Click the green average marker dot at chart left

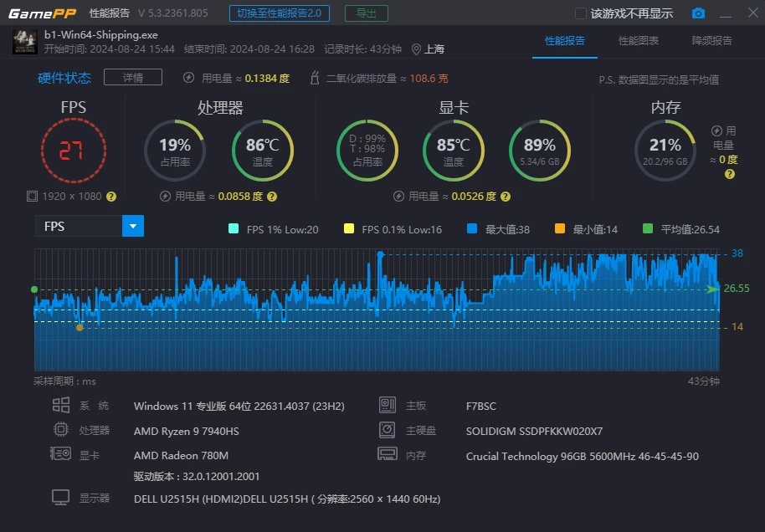tap(34, 289)
